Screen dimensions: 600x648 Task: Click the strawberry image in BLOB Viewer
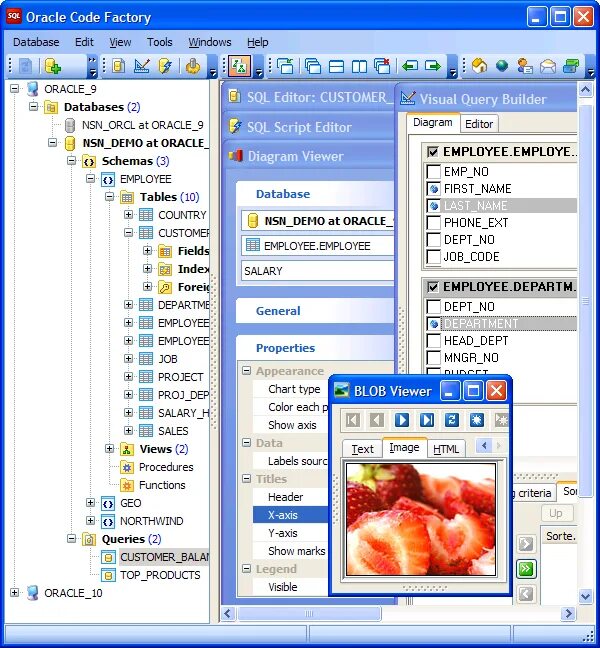tap(421, 519)
